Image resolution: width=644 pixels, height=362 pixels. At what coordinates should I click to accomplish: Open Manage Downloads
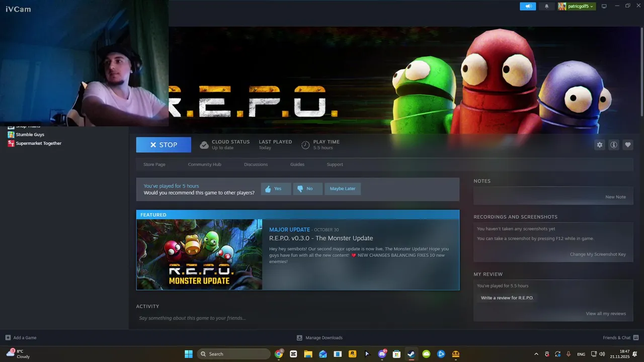coord(324,338)
